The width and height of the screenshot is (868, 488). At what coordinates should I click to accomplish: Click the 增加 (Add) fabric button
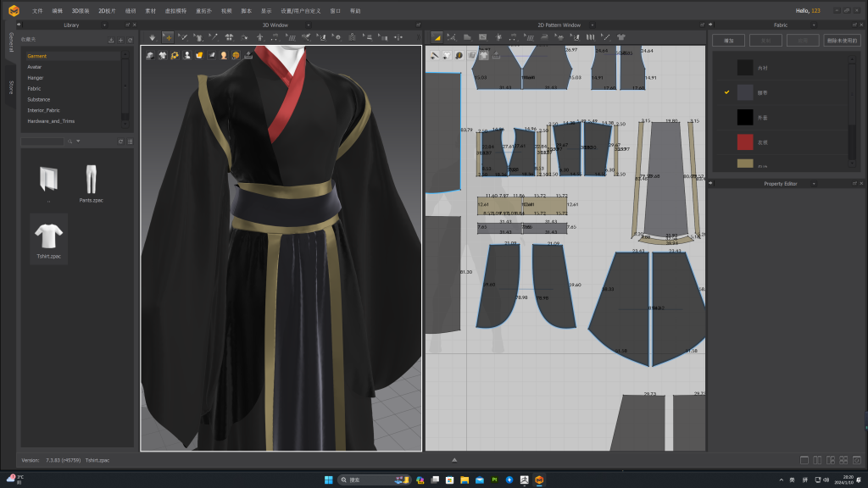(728, 41)
